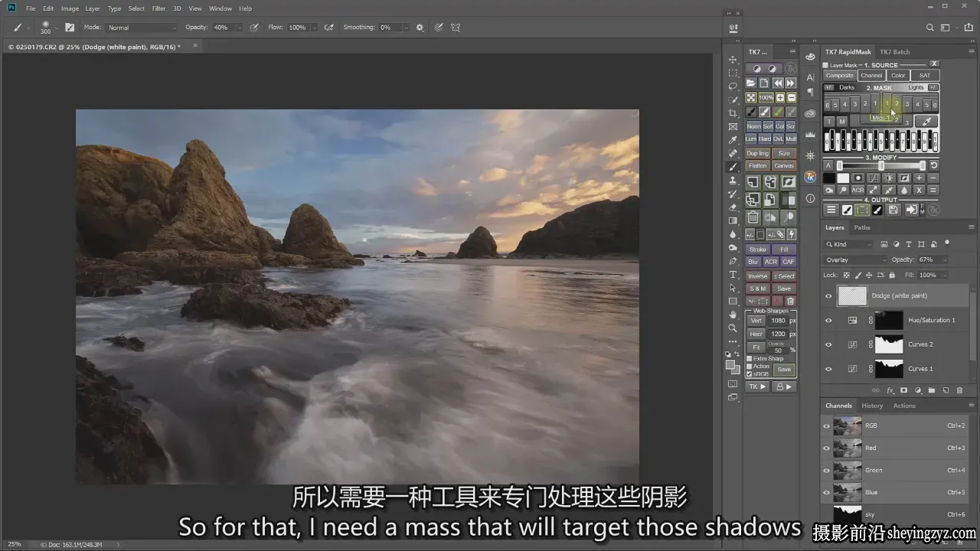Open the brush preset picker dropdown
The image size is (980, 551).
pos(57,28)
